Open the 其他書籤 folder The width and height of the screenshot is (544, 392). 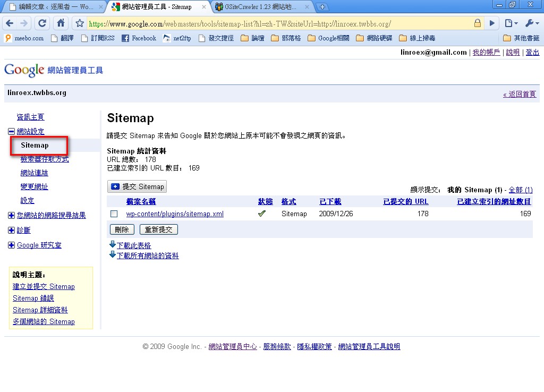coord(522,38)
